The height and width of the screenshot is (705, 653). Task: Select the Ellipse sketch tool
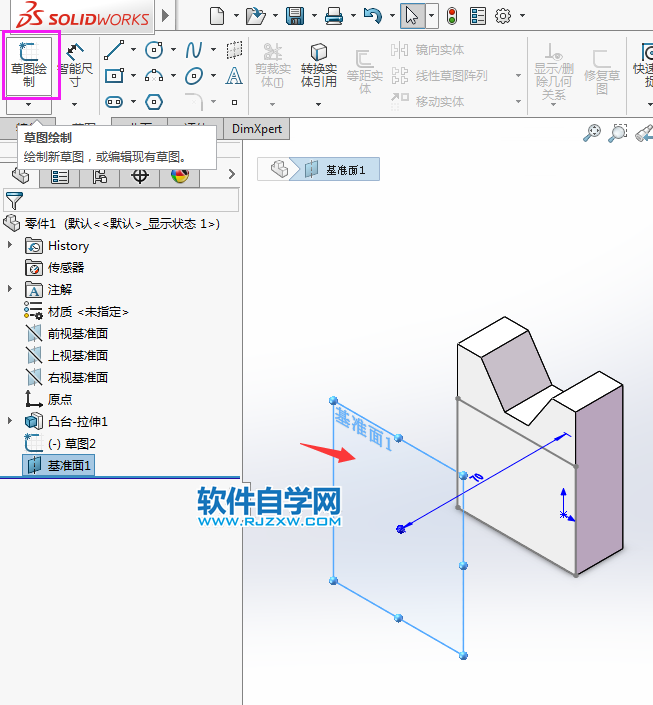[194, 76]
